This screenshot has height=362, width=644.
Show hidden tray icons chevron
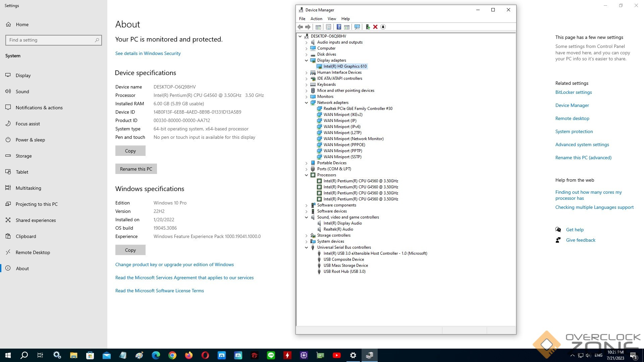(573, 355)
